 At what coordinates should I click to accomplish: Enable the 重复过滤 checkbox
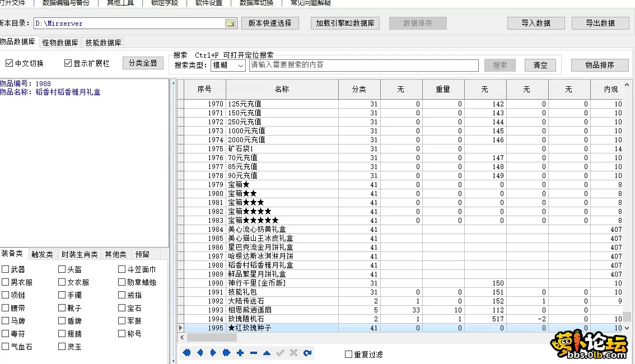pyautogui.click(x=349, y=353)
